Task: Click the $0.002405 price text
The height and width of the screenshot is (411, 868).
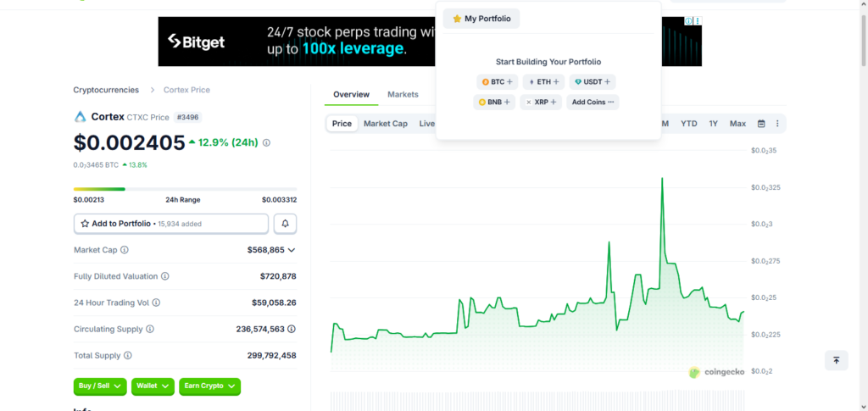Action: (129, 142)
